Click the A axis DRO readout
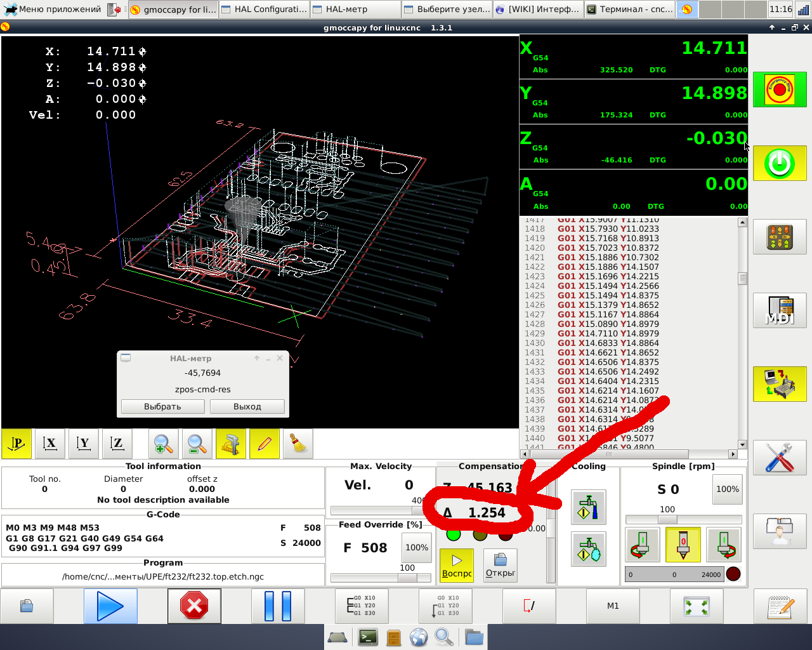The height and width of the screenshot is (650, 812). 634,192
